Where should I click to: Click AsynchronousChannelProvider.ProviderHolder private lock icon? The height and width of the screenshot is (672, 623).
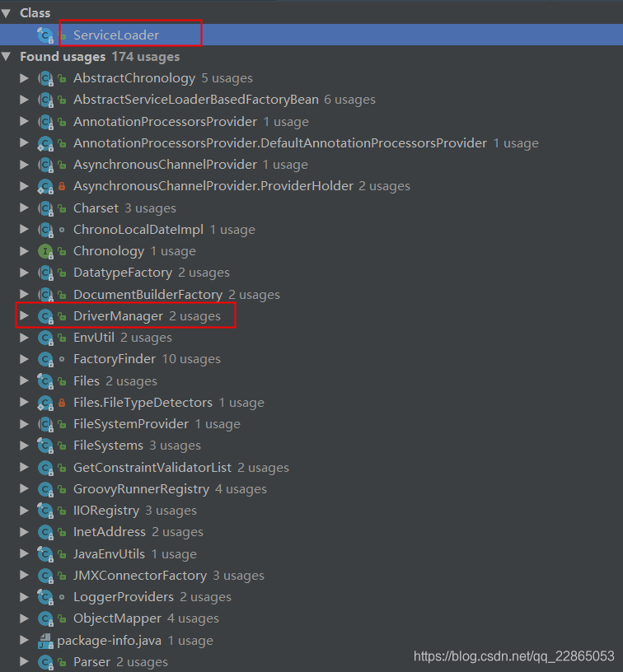[x=62, y=186]
